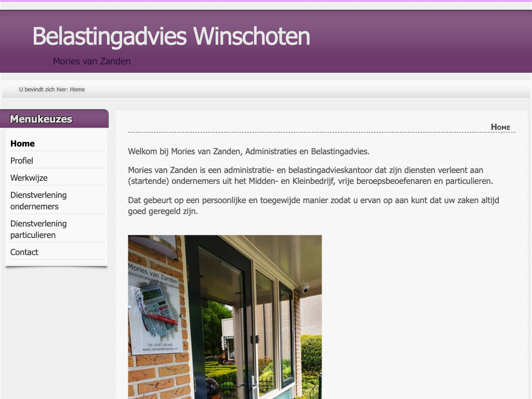Click the 'U bevindt zich hier' label
532x399 pixels.
tap(44, 89)
